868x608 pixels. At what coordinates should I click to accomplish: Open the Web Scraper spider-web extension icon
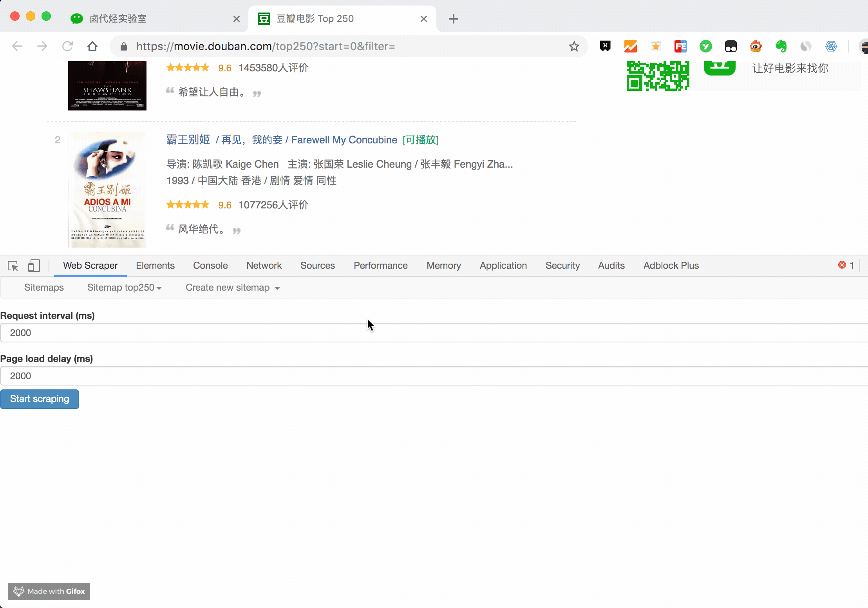(x=831, y=46)
